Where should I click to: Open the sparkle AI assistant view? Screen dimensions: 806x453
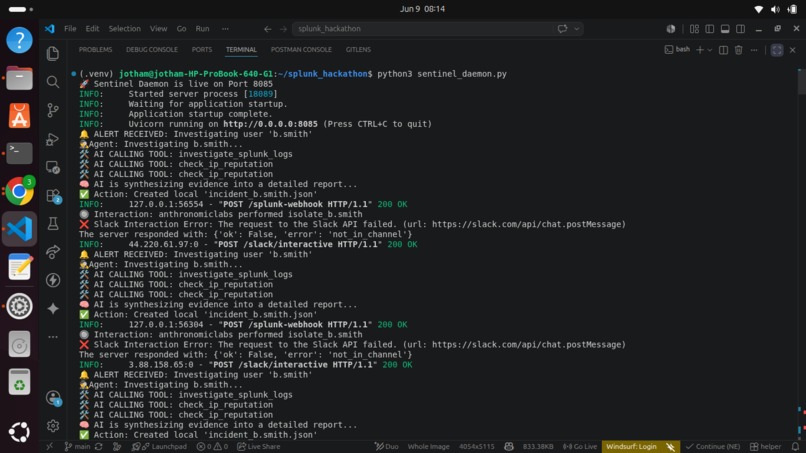52,309
